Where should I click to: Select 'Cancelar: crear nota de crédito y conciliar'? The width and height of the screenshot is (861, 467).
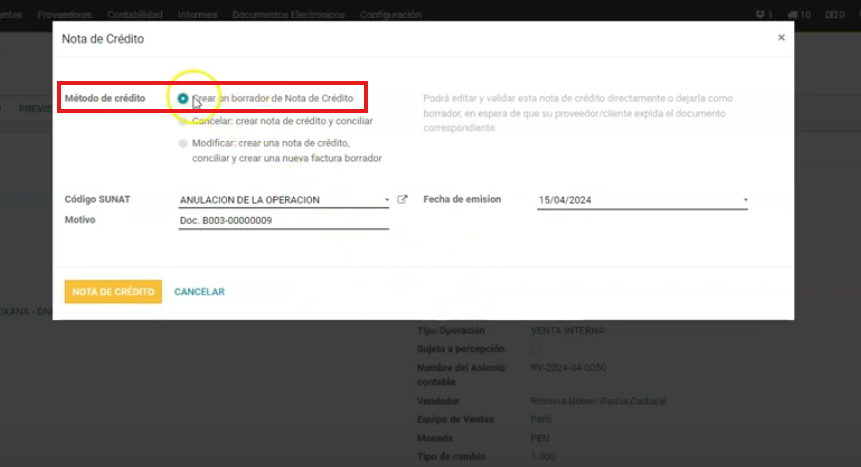pos(183,121)
